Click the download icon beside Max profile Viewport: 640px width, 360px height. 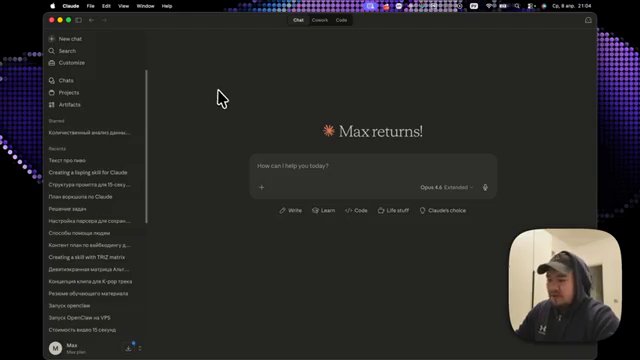click(128, 348)
